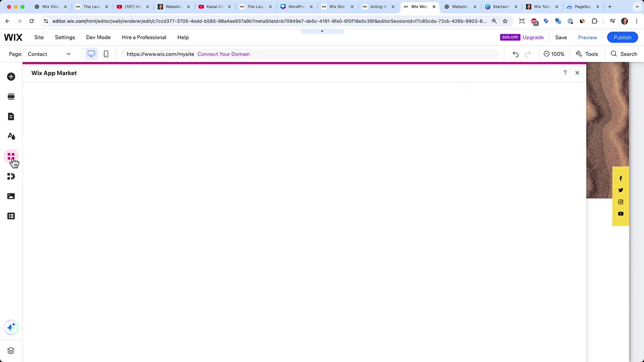Open the Site Design droplet icon
Viewport: 644px width, 362px height.
tap(11, 136)
